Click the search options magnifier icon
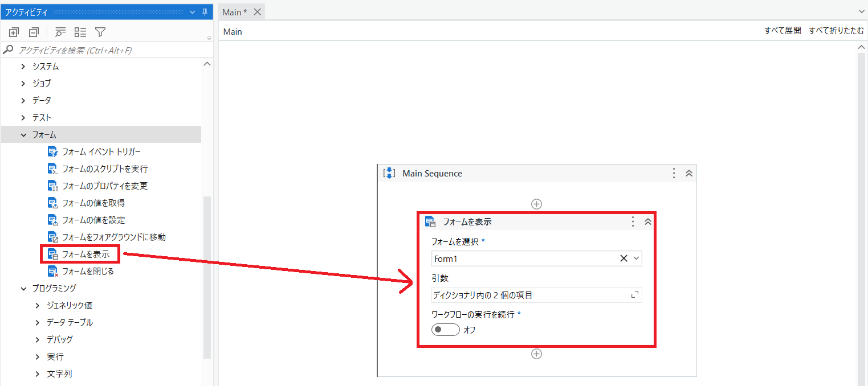This screenshot has height=386, width=868. tap(60, 32)
